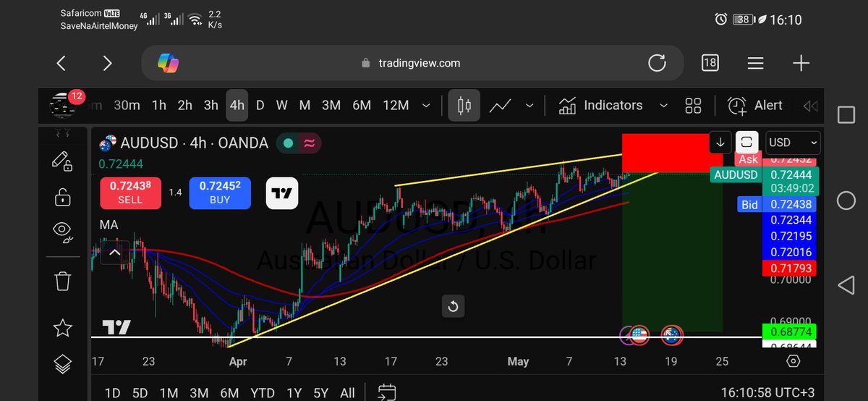Screen dimensions: 868x401
Task: Create an Alert with the clock icon
Action: (755, 106)
